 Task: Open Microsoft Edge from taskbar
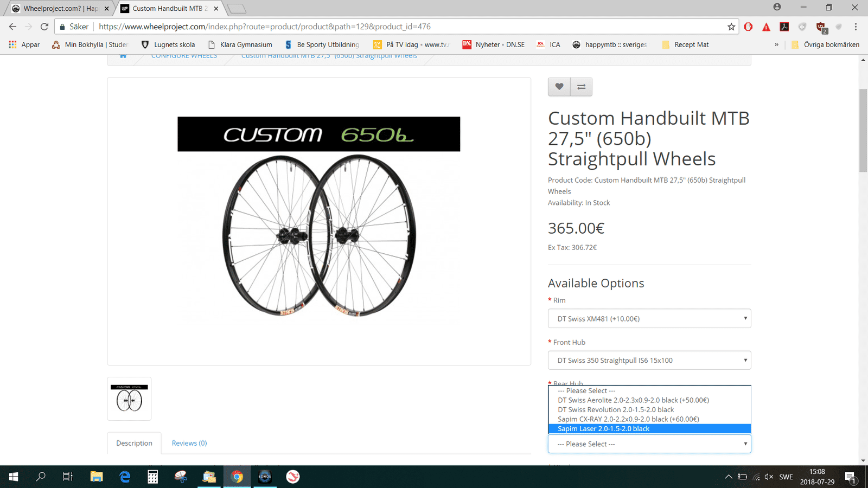(125, 477)
